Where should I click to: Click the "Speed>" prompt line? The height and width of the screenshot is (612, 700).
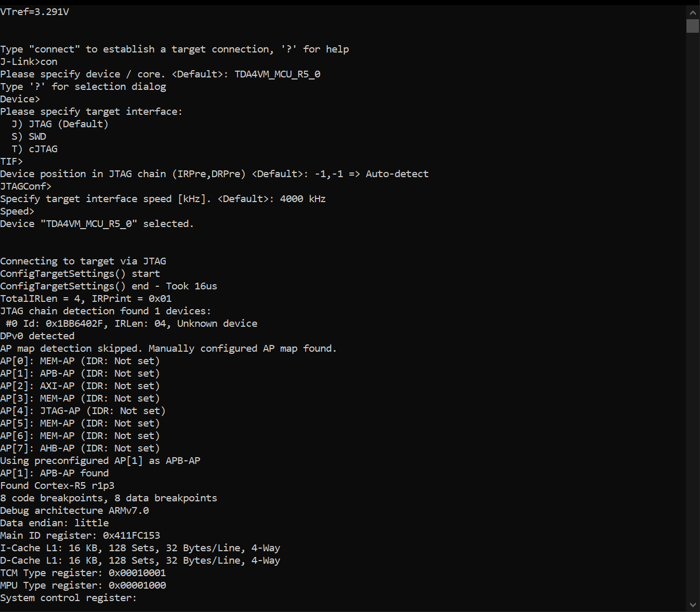click(18, 211)
